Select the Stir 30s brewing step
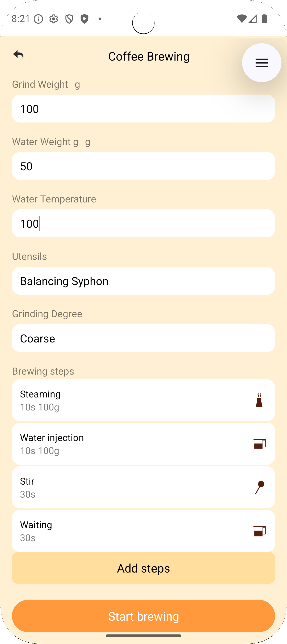Screen dimensions: 287x644 click(128, 488)
